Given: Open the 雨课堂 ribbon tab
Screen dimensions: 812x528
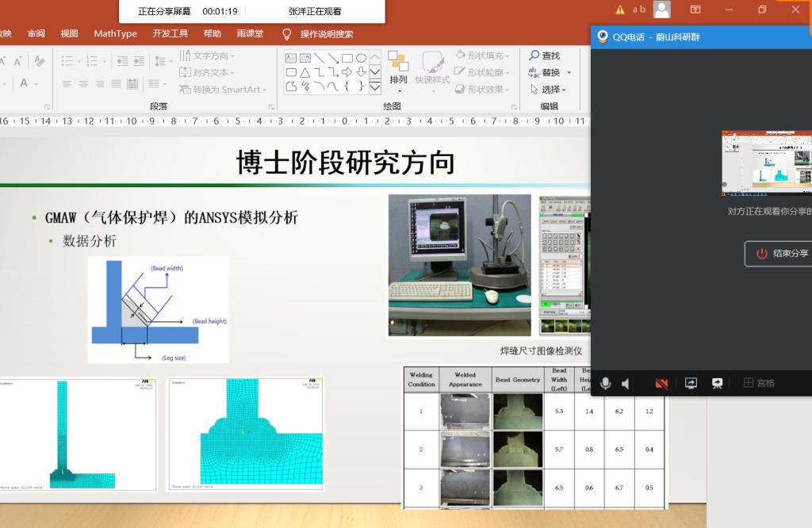Looking at the screenshot, I should pyautogui.click(x=250, y=33).
